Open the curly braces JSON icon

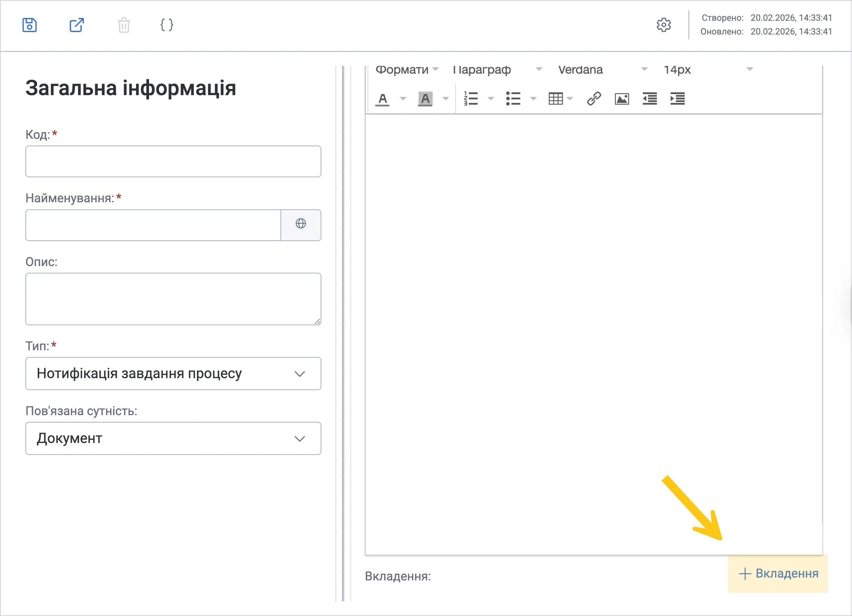click(x=167, y=25)
